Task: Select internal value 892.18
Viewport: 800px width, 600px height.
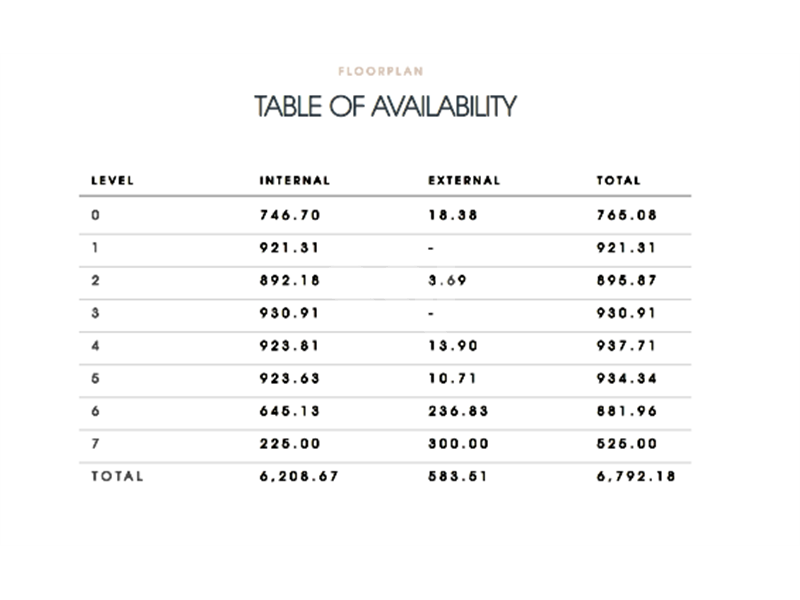Action: [x=289, y=281]
